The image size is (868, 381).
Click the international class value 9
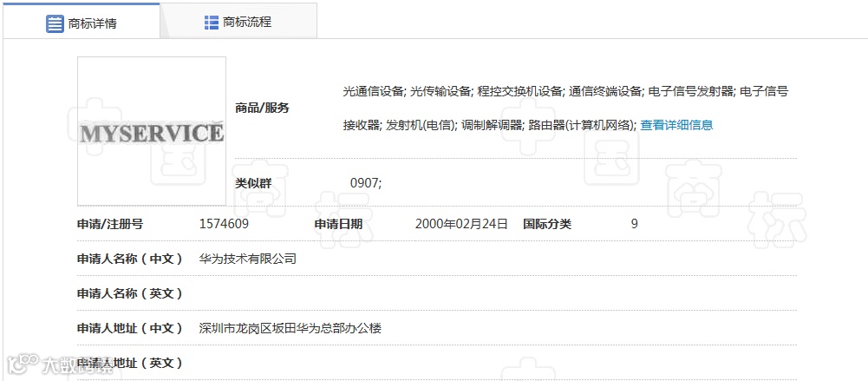click(x=635, y=224)
